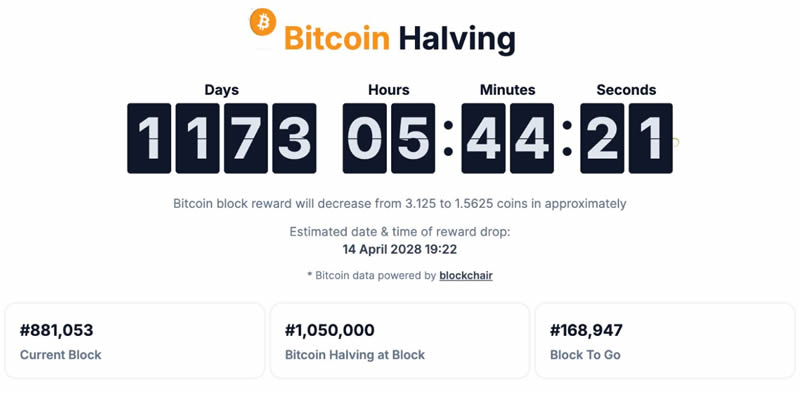Click the #168,947 blocks remaining number

(x=586, y=330)
